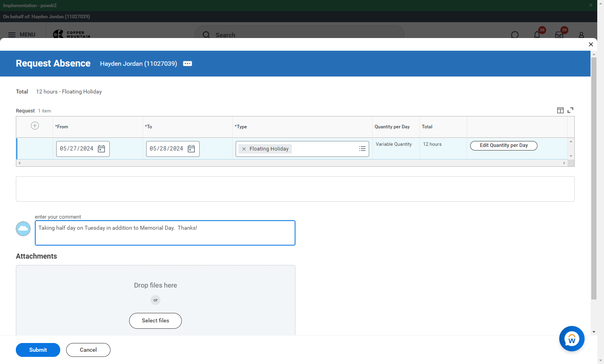Click the grid's right scroll arrow
The image size is (604, 364).
[x=564, y=163]
